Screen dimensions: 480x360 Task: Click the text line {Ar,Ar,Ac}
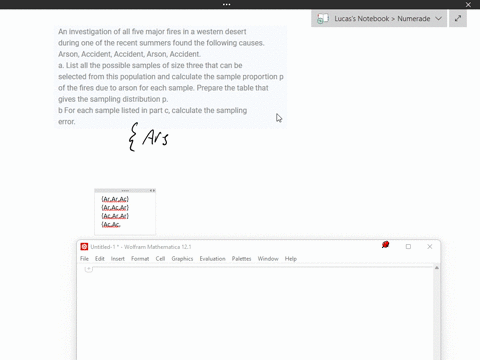115,199
